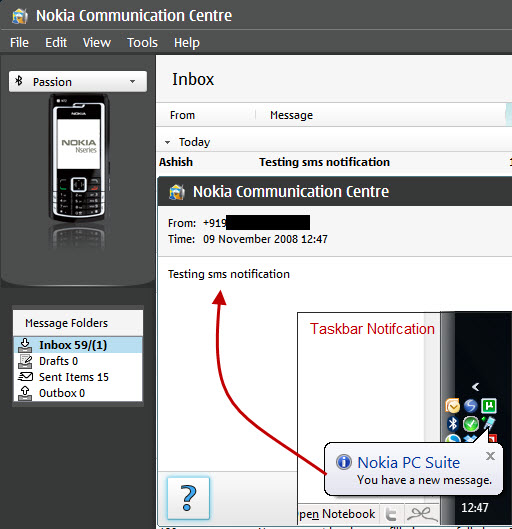Image resolution: width=512 pixels, height=529 pixels.
Task: Open the Drafts folder
Action: click(x=78, y=361)
